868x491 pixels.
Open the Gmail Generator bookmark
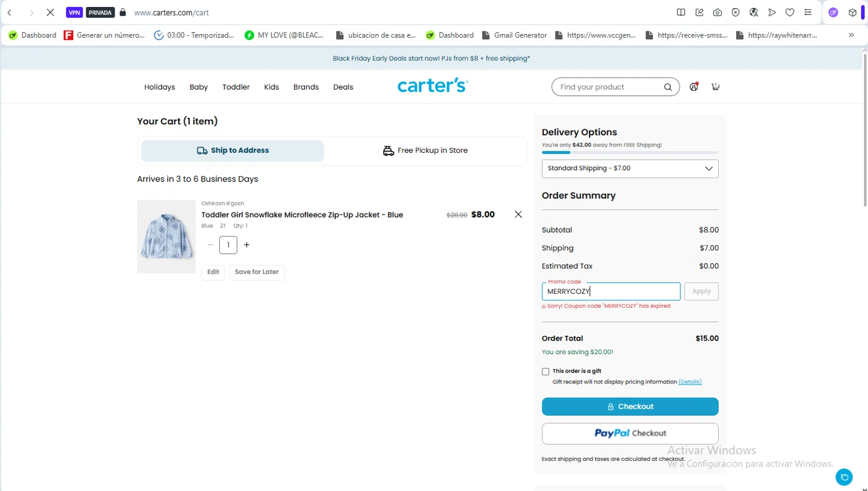pos(514,35)
